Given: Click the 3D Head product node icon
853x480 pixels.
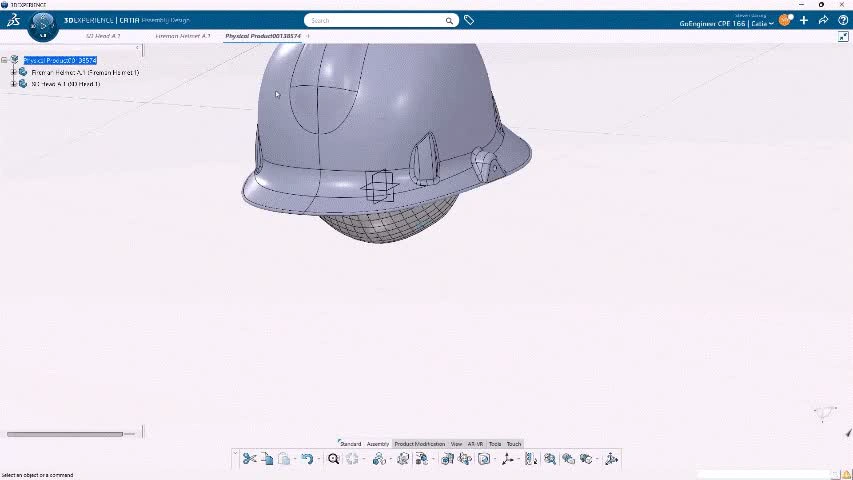Looking at the screenshot, I should click(23, 84).
